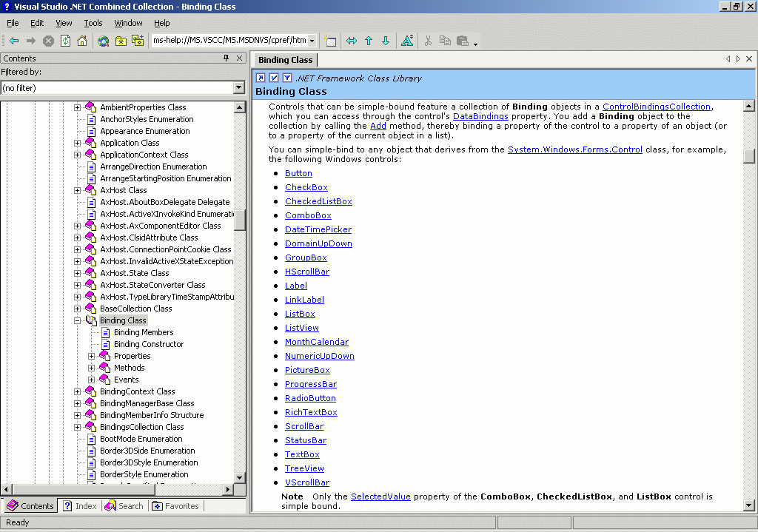Add current topic to Help Favorites icon

point(136,41)
